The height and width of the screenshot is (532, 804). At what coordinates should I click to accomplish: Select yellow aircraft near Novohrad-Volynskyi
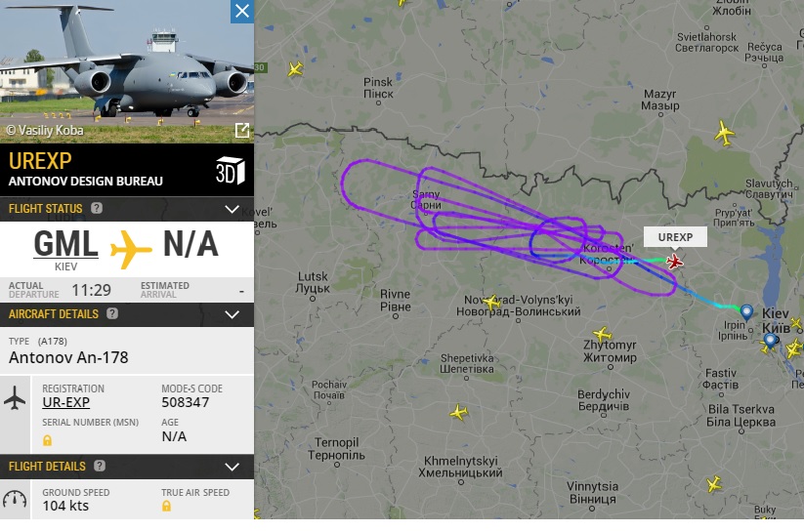(x=491, y=302)
